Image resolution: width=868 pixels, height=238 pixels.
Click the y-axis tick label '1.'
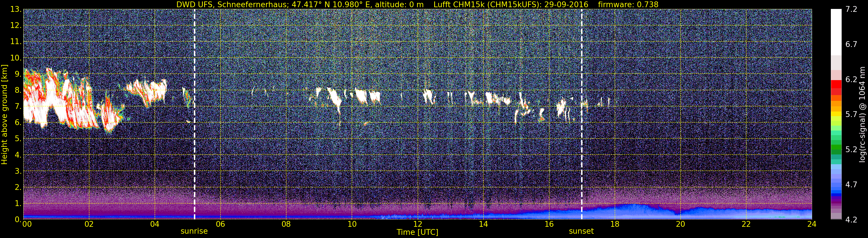18,203
